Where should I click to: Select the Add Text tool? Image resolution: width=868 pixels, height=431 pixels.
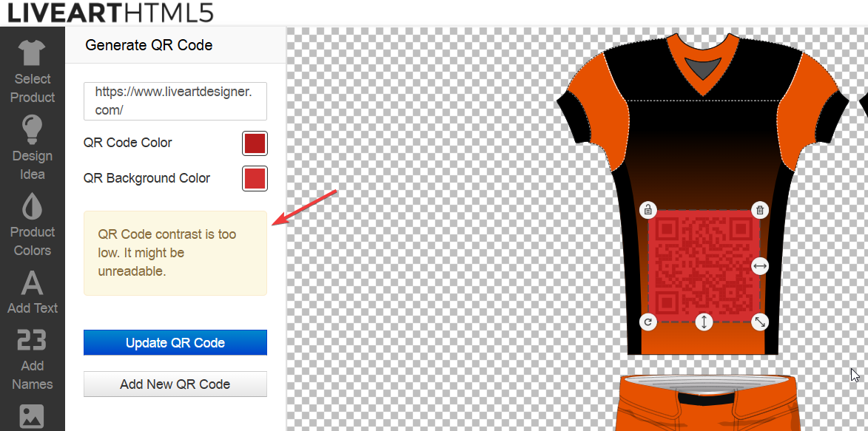pos(33,292)
